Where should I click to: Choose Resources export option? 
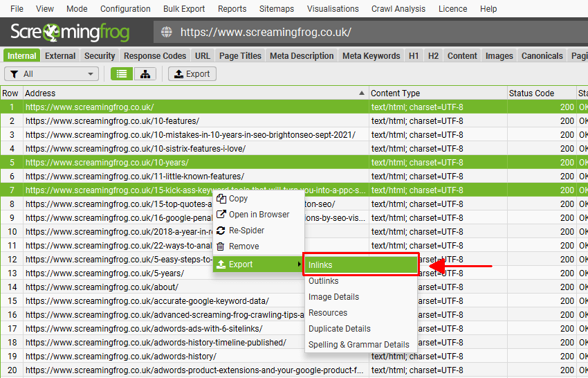(x=360, y=313)
